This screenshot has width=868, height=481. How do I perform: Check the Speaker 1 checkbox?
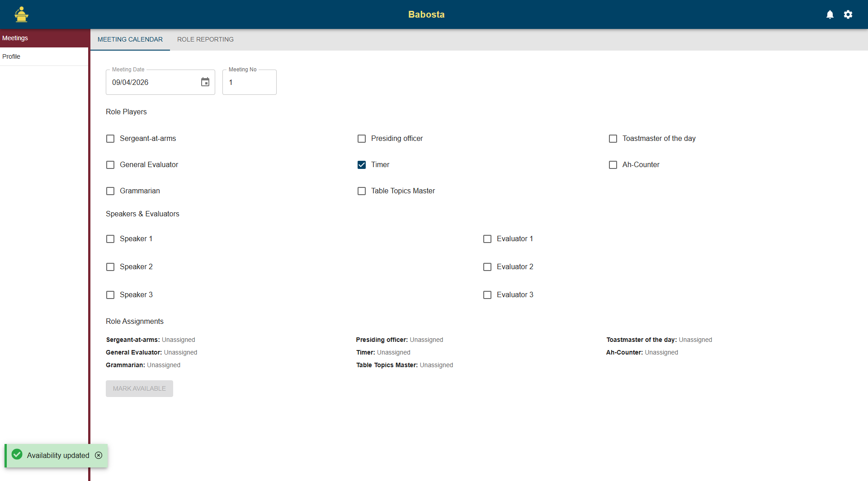tap(110, 239)
